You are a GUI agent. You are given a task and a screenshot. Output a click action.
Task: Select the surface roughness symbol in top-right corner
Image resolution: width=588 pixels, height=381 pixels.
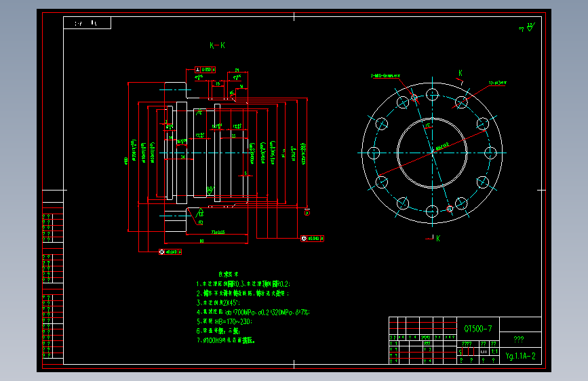(x=528, y=27)
